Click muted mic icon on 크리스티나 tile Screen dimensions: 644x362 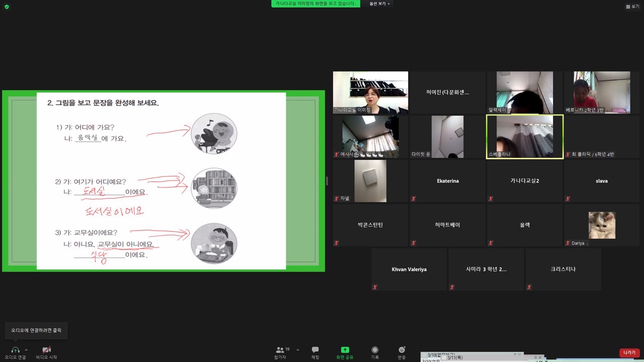click(529, 287)
